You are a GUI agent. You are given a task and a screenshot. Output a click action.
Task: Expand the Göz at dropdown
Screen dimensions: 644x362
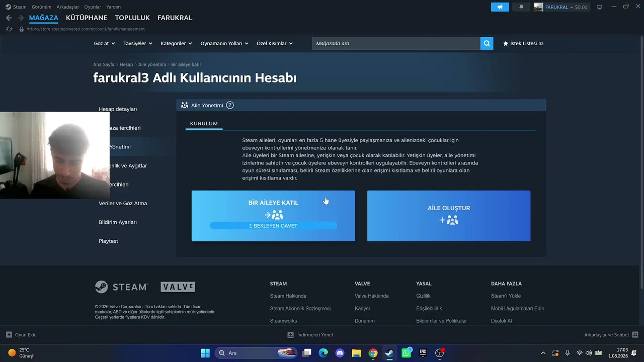pyautogui.click(x=104, y=43)
